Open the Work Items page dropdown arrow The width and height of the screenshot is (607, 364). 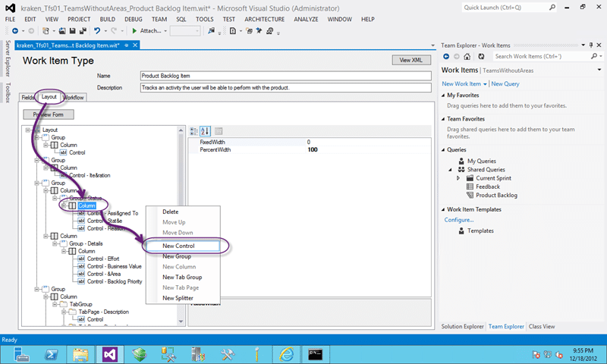[x=599, y=70]
